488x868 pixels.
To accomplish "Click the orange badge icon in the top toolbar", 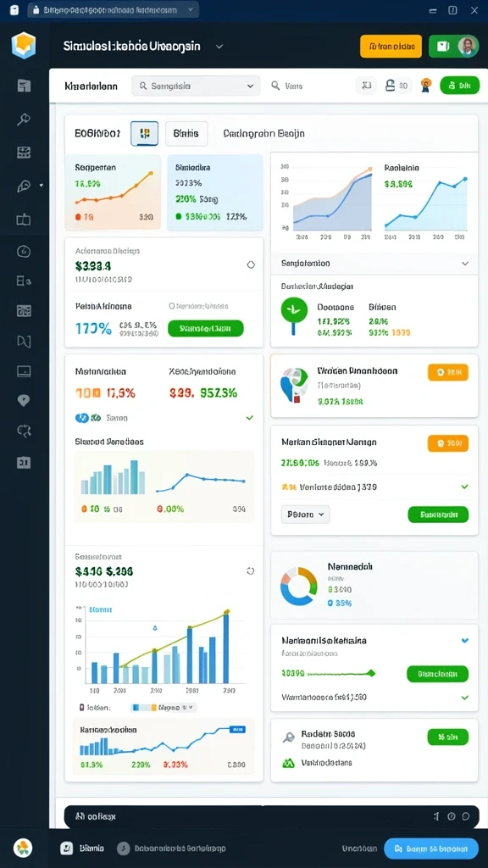I will click(425, 86).
